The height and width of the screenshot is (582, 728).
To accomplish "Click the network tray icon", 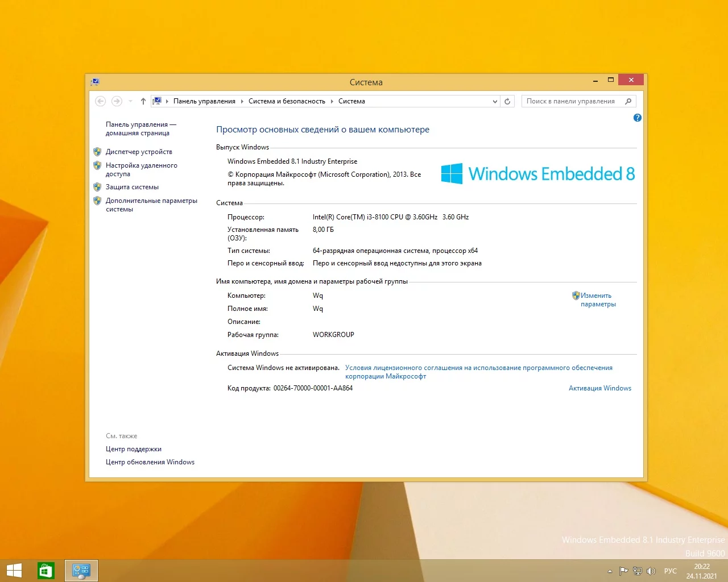I will [638, 571].
